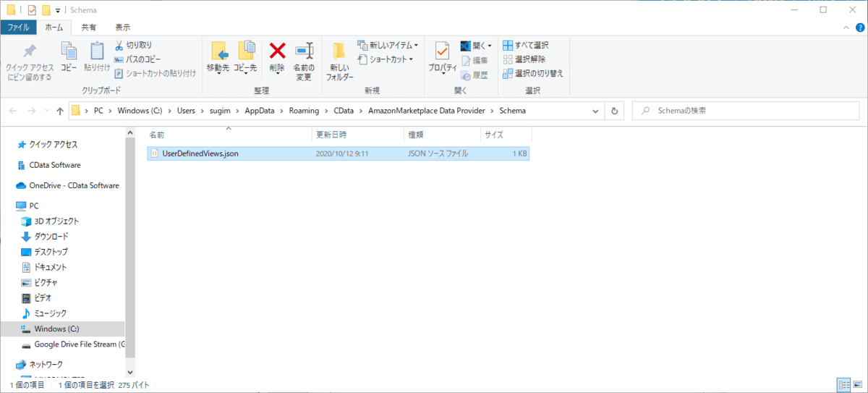The image size is (868, 393).
Task: Click Invert selection (選択の切り替え)
Action: 533,73
